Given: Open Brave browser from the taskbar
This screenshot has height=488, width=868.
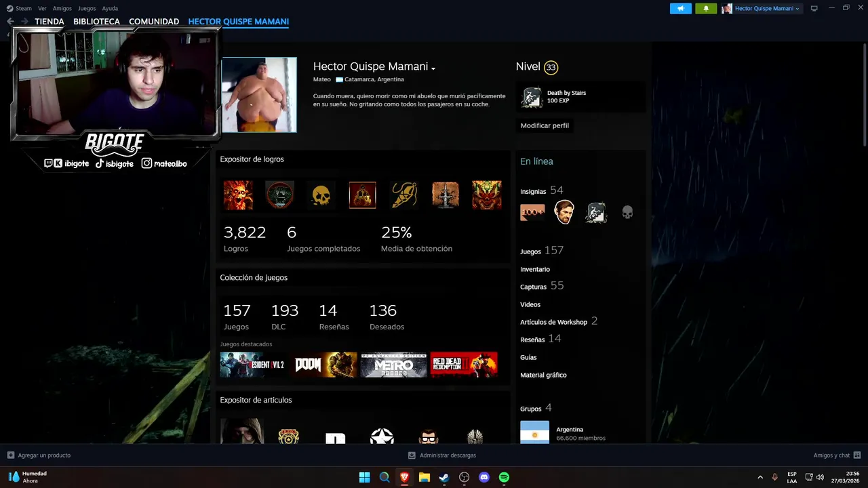Looking at the screenshot, I should pyautogui.click(x=404, y=477).
